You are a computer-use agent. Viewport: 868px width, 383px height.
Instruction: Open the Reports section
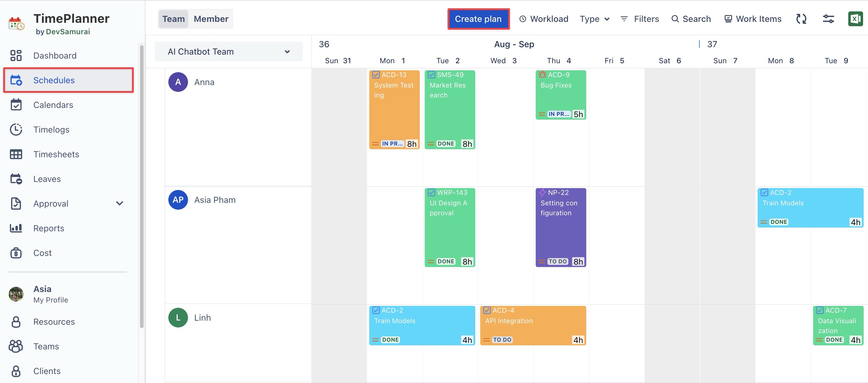48,228
